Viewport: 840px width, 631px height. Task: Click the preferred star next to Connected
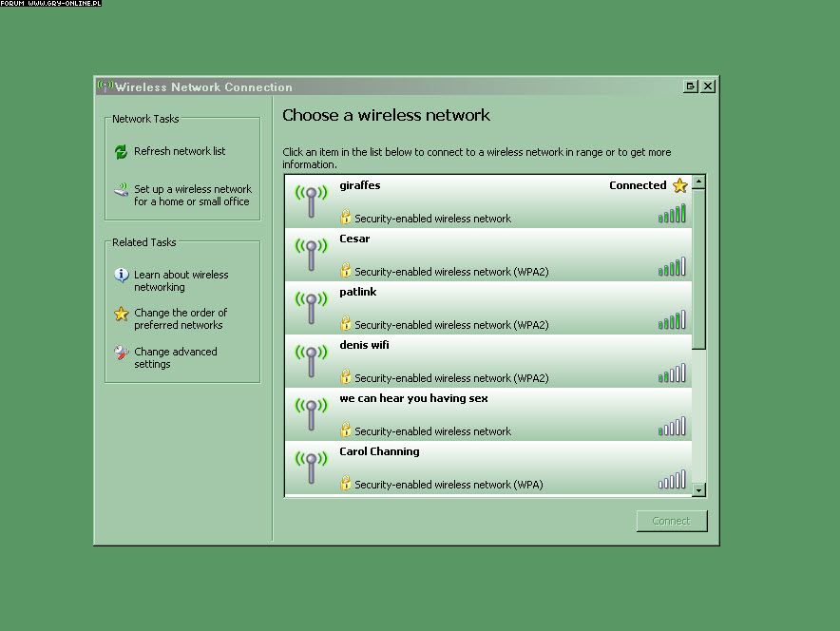pyautogui.click(x=679, y=186)
